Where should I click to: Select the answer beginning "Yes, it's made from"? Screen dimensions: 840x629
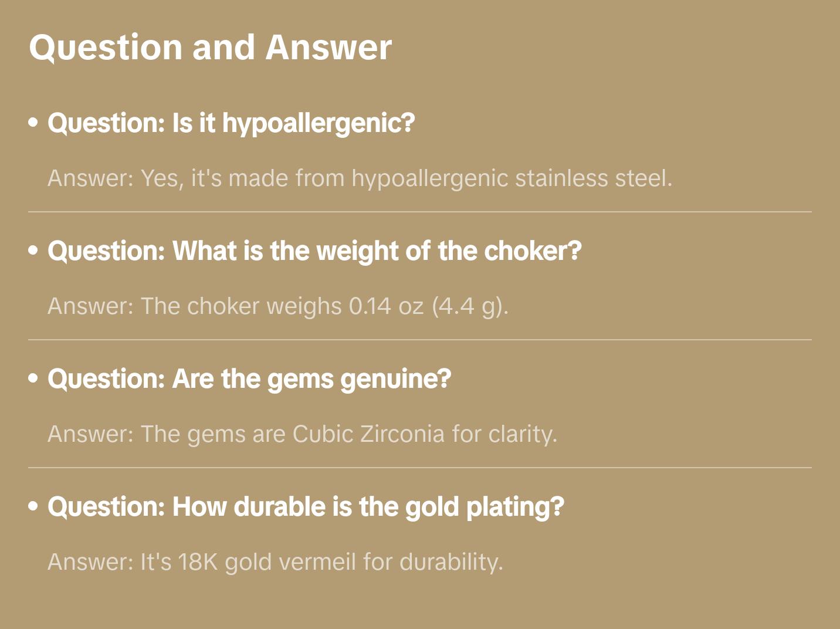(x=359, y=178)
